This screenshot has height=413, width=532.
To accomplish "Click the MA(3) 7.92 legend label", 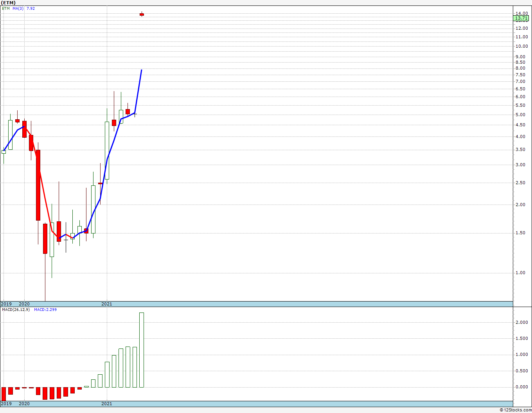I will (24, 8).
